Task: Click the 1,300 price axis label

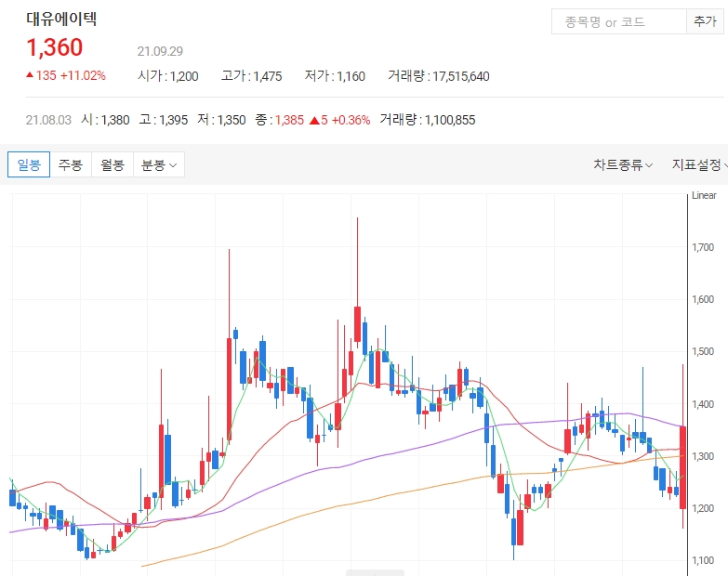Action: click(703, 456)
